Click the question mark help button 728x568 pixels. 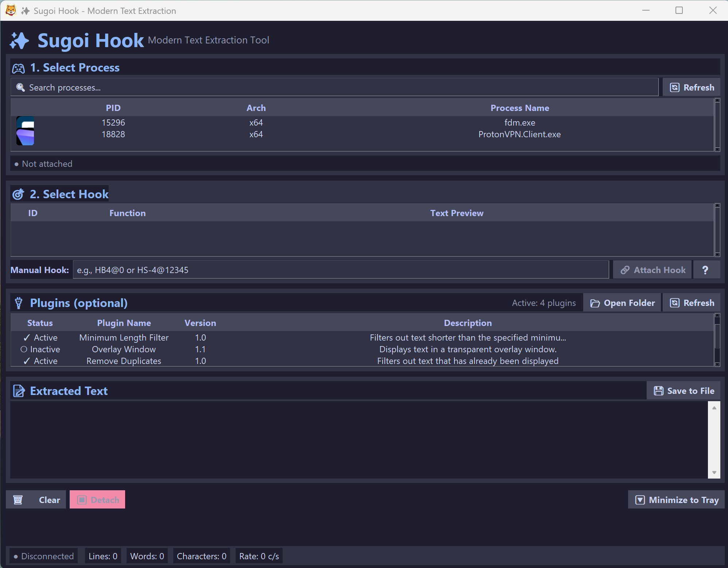(705, 270)
